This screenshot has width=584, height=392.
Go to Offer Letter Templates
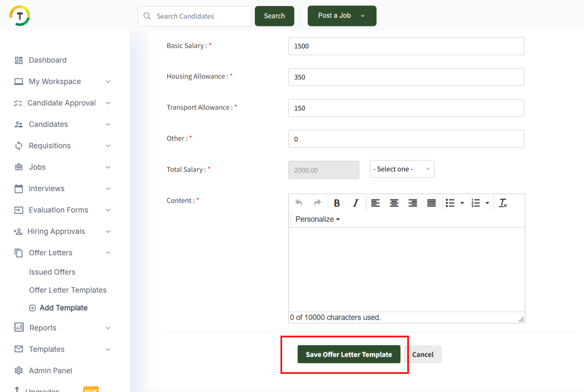point(68,290)
